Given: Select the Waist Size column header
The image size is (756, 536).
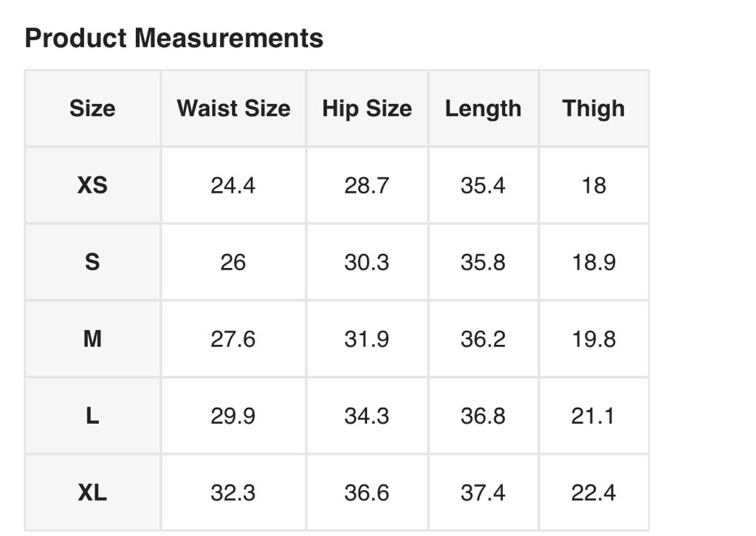Looking at the screenshot, I should point(233,109).
